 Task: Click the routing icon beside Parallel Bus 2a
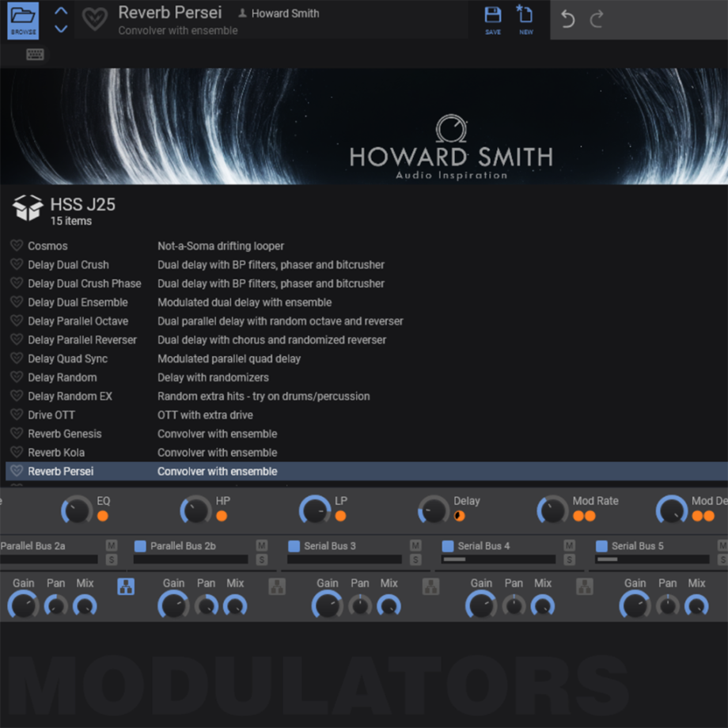[x=124, y=586]
